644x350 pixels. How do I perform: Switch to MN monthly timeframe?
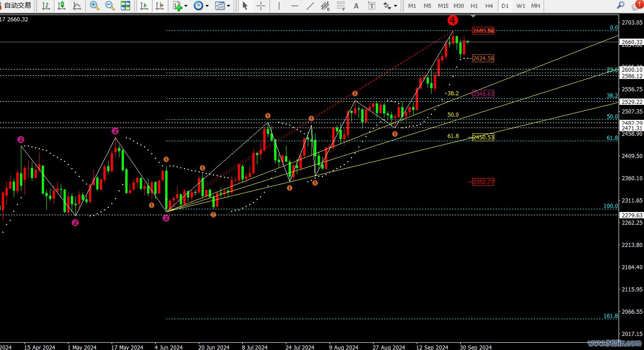(x=536, y=6)
